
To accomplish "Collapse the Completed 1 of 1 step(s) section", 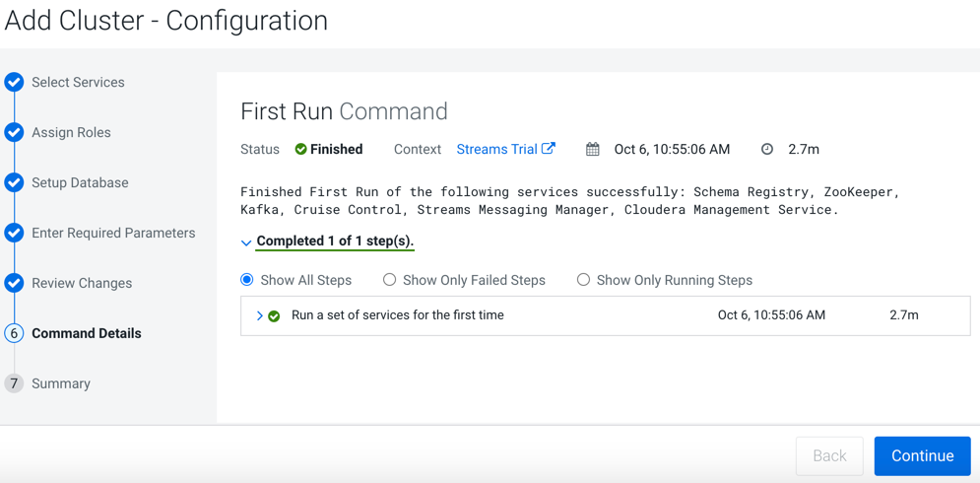I will 246,242.
